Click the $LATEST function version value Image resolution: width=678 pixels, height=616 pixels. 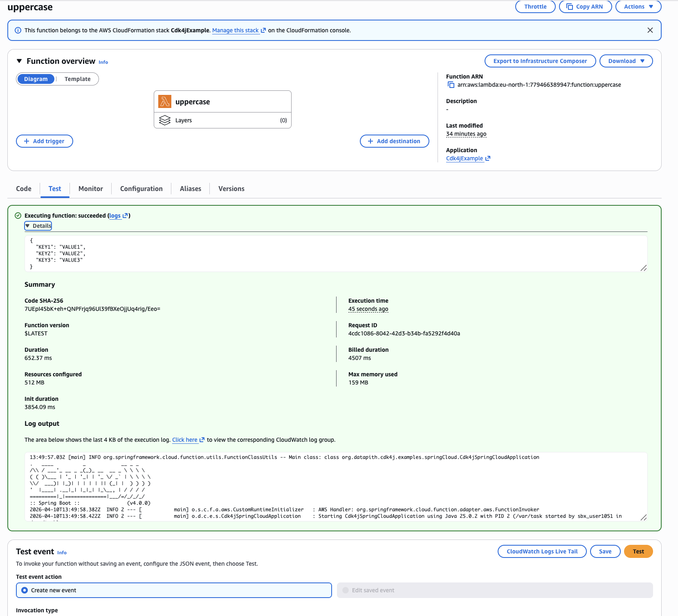[x=36, y=333]
